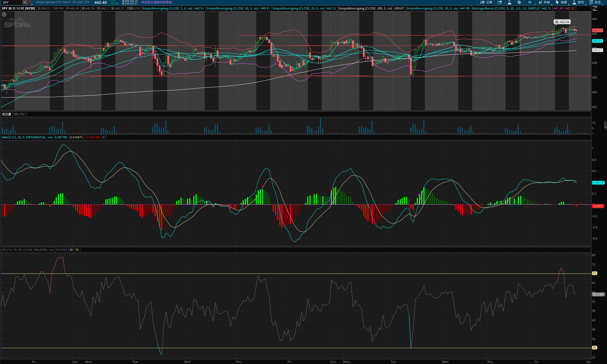Click the Sat label on time axis

coord(588,362)
